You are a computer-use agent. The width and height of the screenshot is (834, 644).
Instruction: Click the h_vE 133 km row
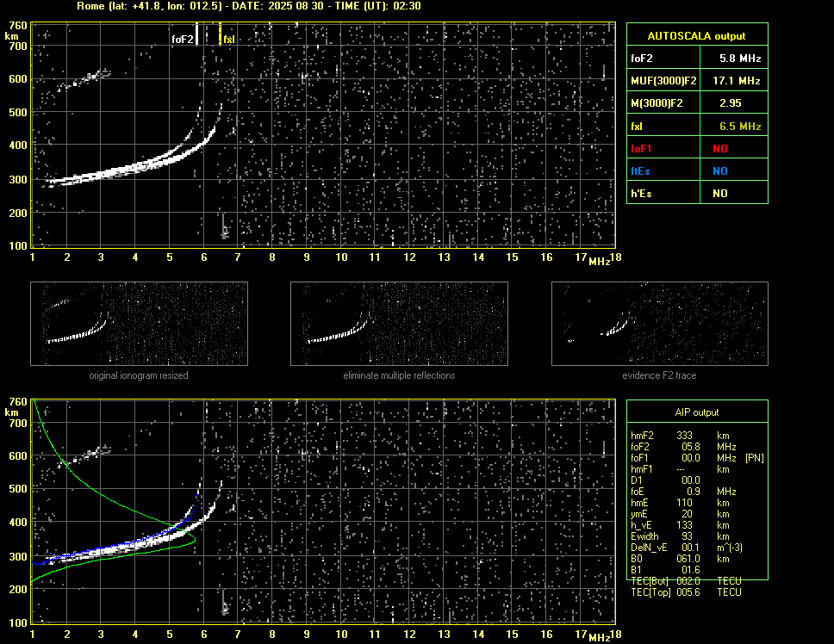tap(681, 525)
